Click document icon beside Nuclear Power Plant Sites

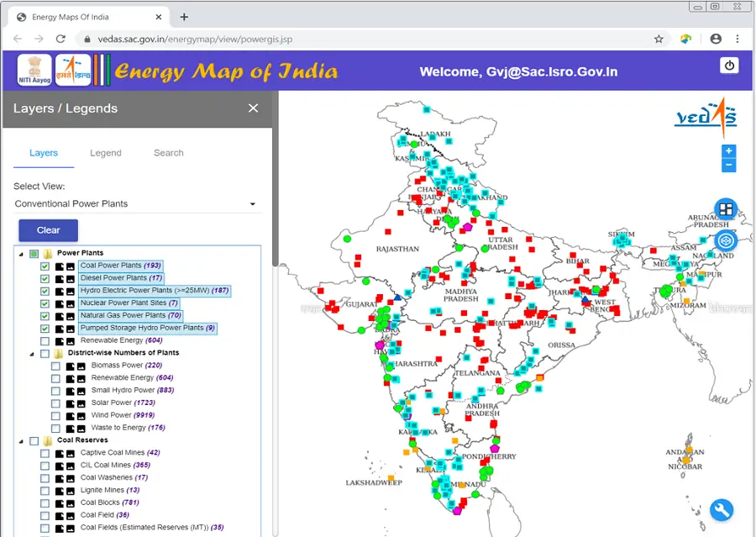(x=60, y=304)
